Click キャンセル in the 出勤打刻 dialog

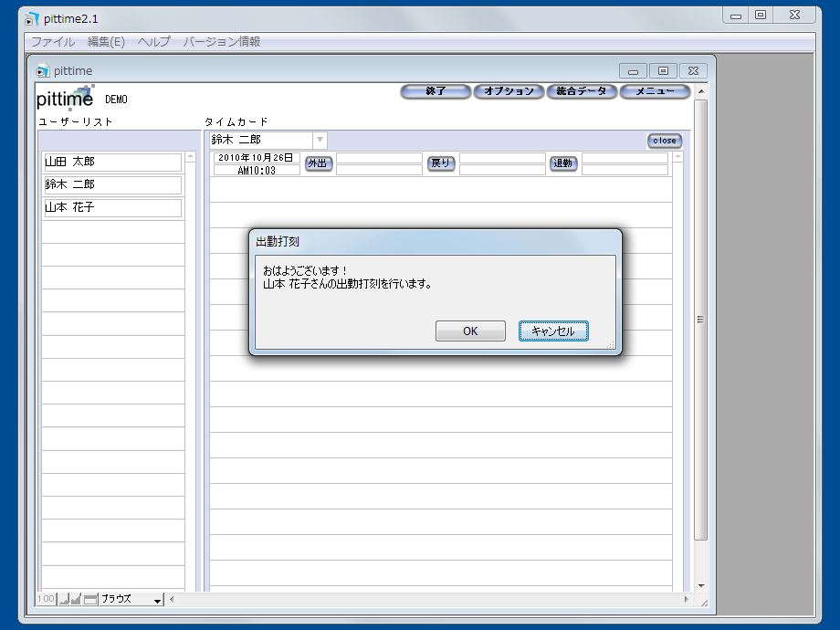pos(553,331)
